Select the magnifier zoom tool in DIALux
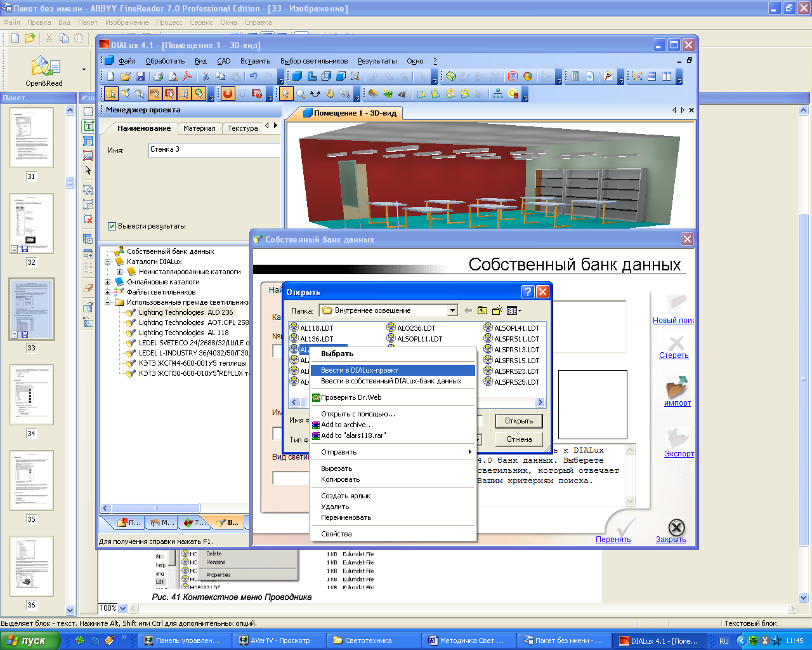The width and height of the screenshot is (812, 650). [301, 94]
